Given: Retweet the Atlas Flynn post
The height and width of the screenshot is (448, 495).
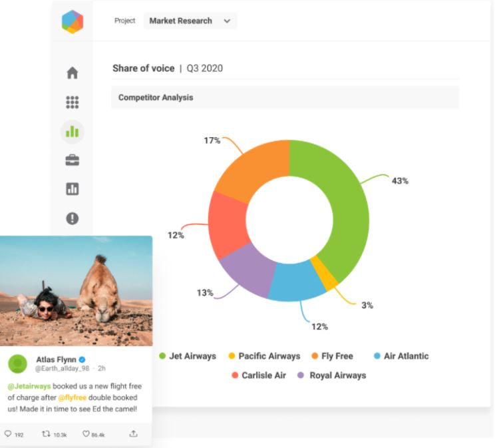Looking at the screenshot, I should point(46,434).
